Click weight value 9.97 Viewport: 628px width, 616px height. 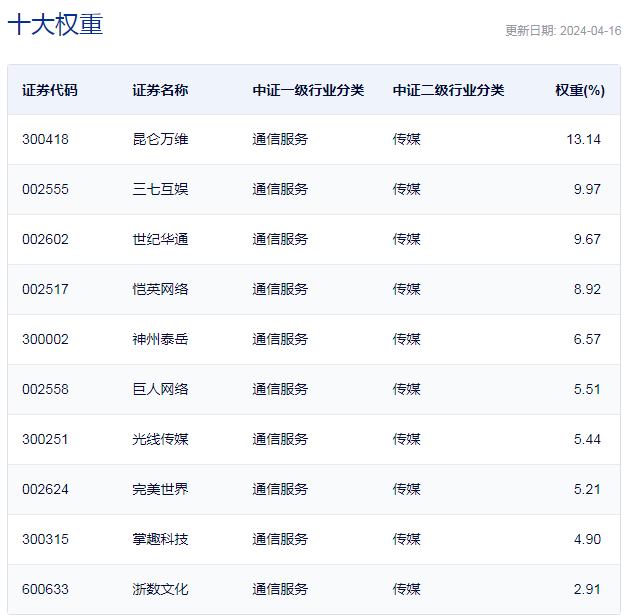(x=587, y=189)
